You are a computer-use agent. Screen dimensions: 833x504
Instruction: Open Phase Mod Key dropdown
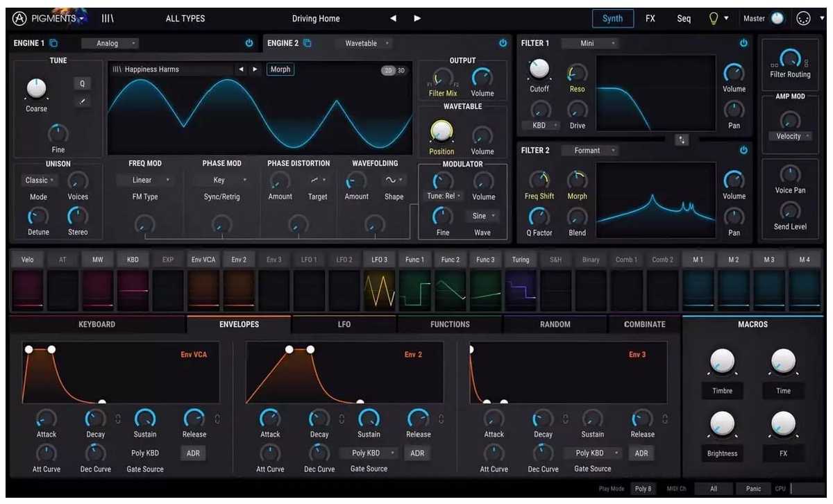(x=222, y=180)
